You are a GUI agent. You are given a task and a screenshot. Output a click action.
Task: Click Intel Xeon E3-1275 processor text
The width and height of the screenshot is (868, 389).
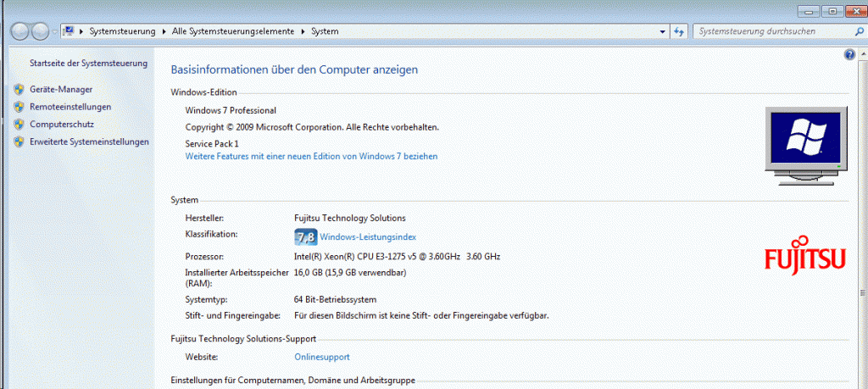click(398, 257)
